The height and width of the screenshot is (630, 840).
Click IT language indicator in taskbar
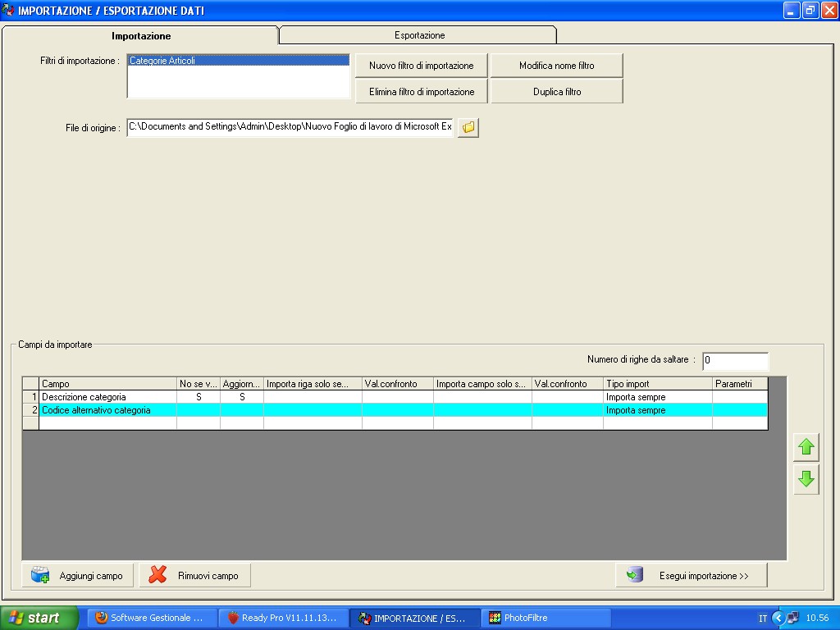[763, 619]
